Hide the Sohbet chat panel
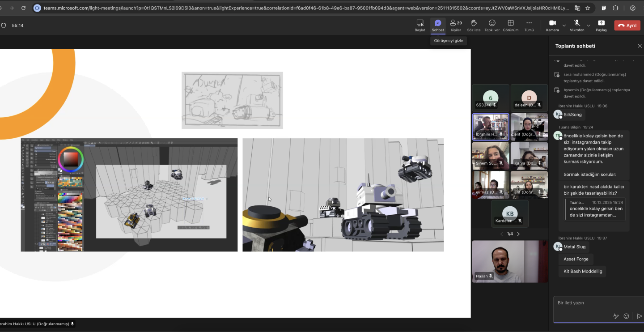 (438, 25)
